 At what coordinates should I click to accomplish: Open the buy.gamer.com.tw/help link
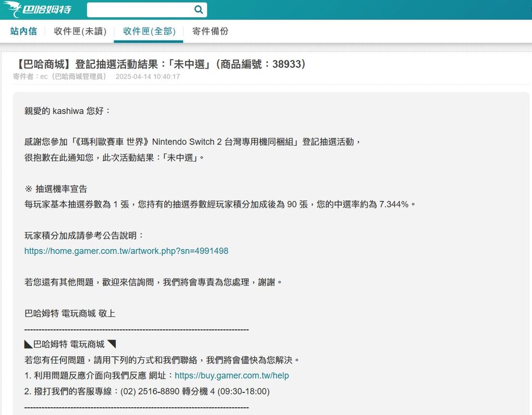point(232,375)
